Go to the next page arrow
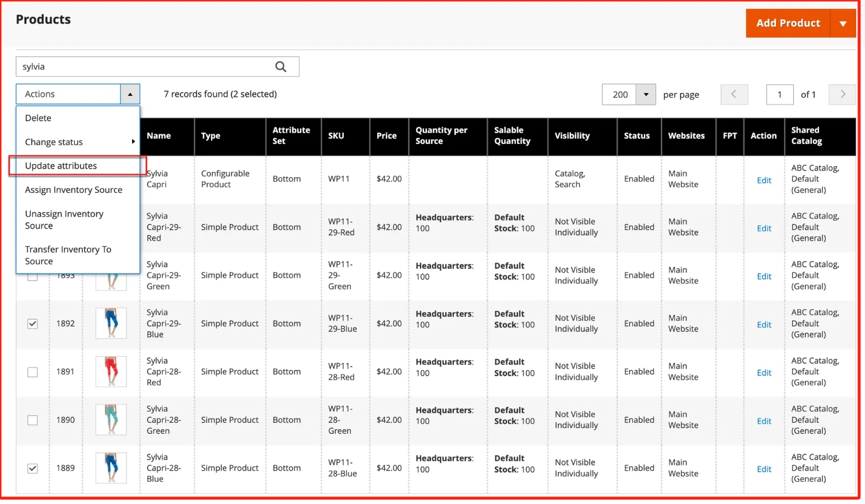Viewport: 865px width, 504px height. pyautogui.click(x=842, y=94)
